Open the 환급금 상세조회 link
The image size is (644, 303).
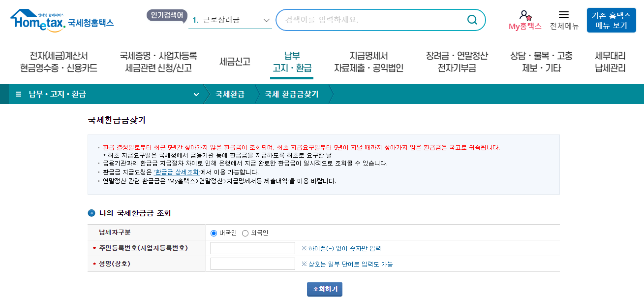click(176, 172)
